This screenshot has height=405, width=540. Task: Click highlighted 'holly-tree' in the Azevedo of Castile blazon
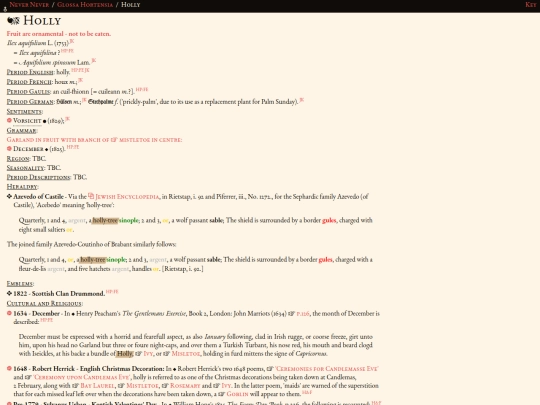(105, 220)
